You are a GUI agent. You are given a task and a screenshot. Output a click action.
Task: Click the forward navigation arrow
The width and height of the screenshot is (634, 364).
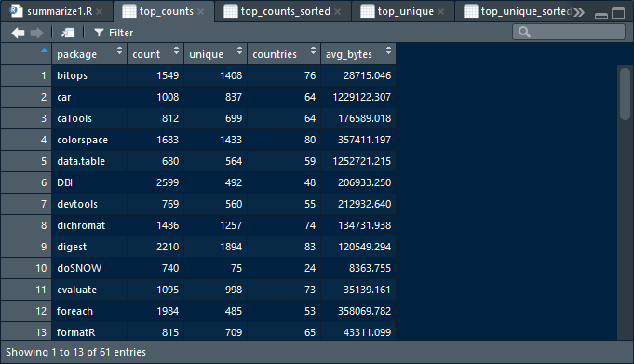(x=37, y=33)
